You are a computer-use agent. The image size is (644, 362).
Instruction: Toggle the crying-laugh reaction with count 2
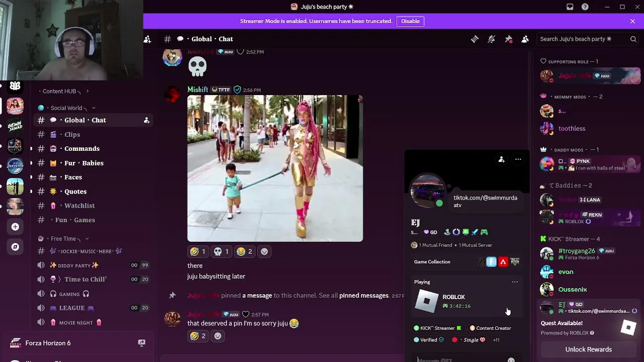pyautogui.click(x=245, y=251)
